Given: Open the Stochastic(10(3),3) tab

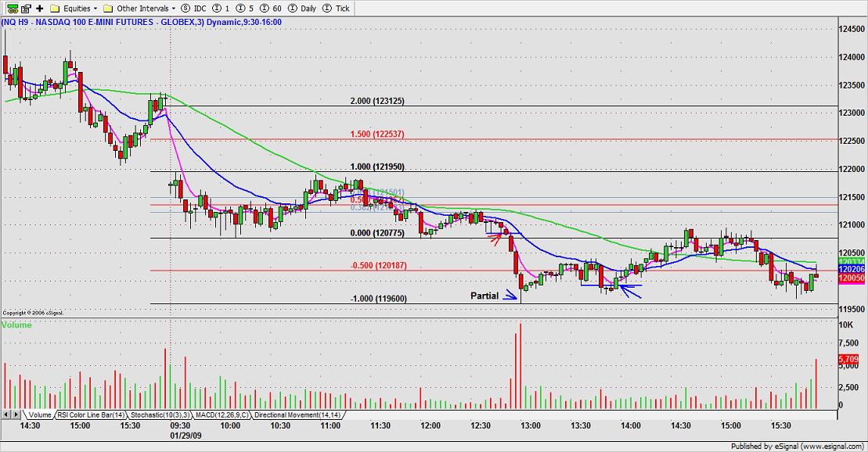Looking at the screenshot, I should (160, 415).
